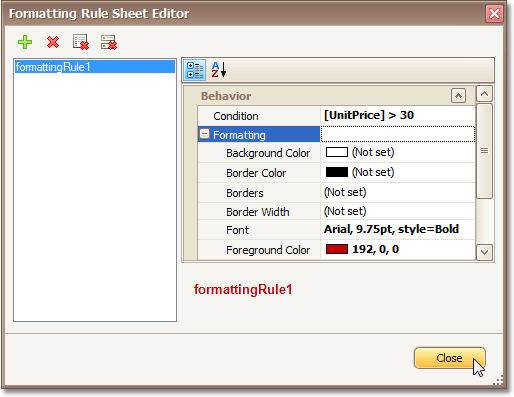
Task: Delete selected rule with red X icon
Action: (x=53, y=42)
